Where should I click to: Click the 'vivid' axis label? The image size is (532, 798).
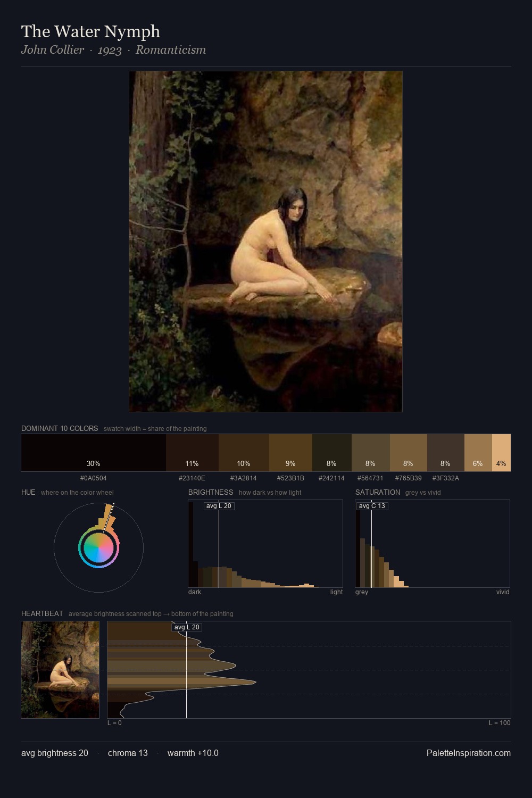point(503,592)
